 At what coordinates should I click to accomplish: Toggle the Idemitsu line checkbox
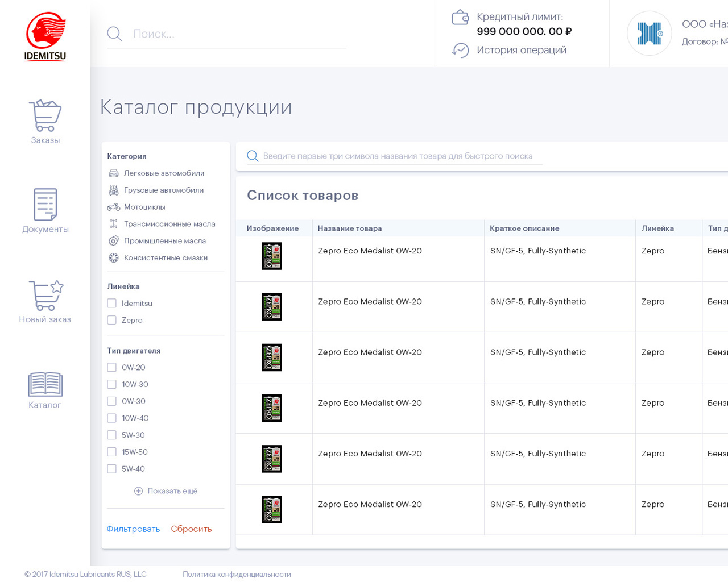coord(111,304)
